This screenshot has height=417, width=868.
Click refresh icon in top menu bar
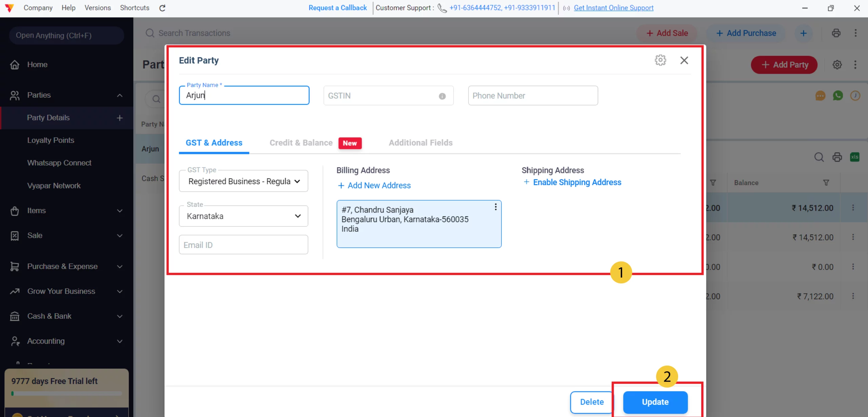click(162, 8)
